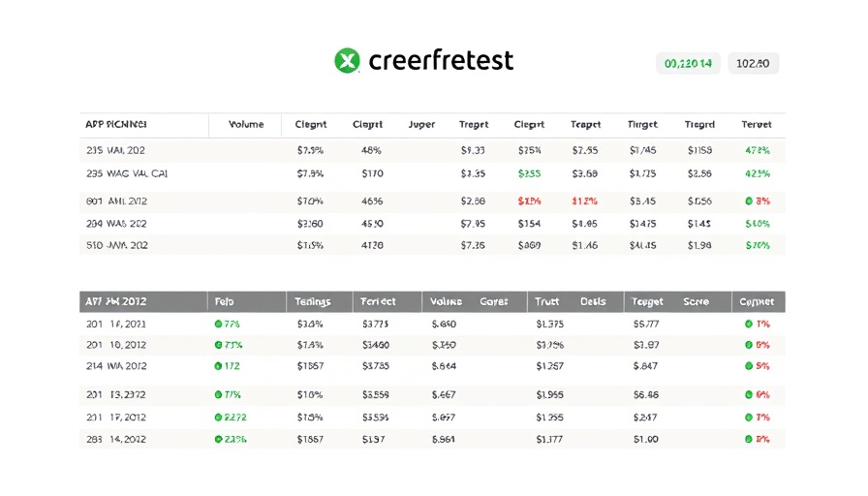Image resolution: width=868 pixels, height=496 pixels.
Task: Click the $3160 value in the 204 WAS 202 row
Action: (310, 224)
